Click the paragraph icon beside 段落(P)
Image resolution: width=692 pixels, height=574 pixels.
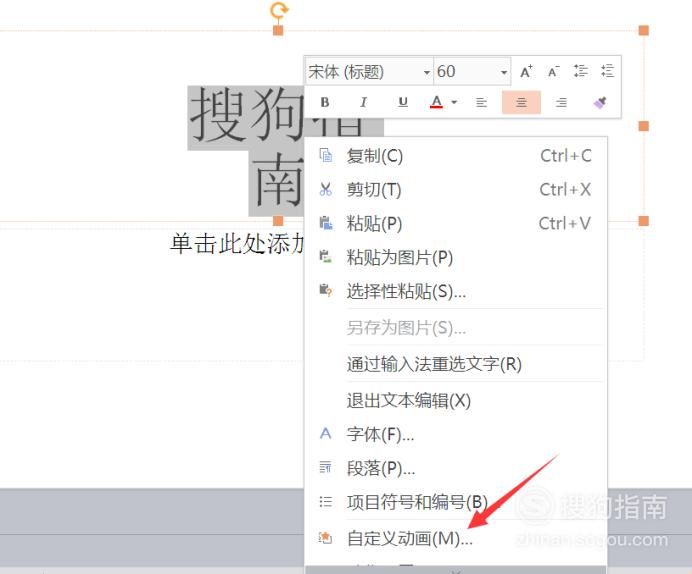(x=325, y=467)
